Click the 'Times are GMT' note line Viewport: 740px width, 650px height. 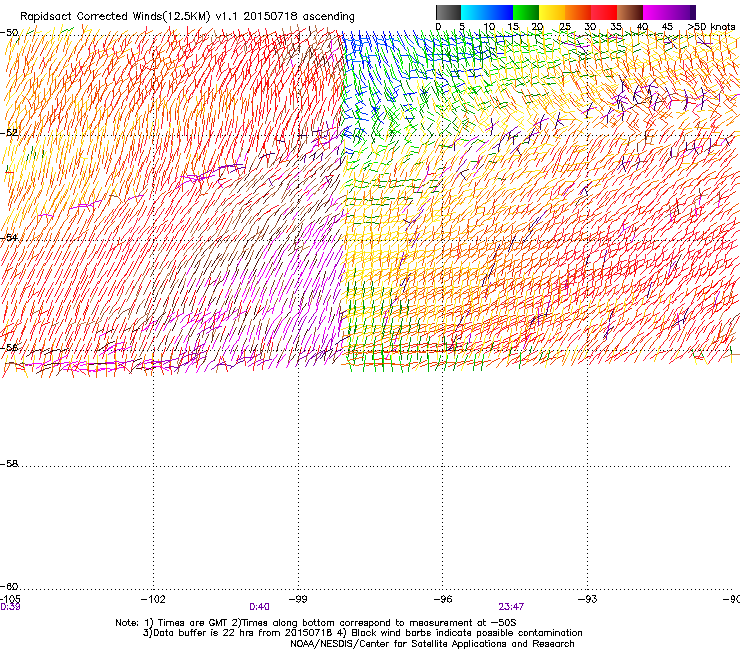point(316,623)
